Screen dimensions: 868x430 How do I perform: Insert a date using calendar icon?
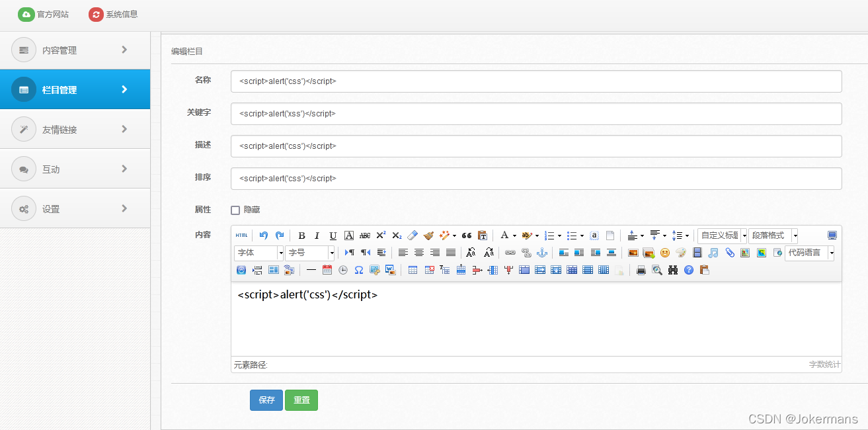point(327,270)
